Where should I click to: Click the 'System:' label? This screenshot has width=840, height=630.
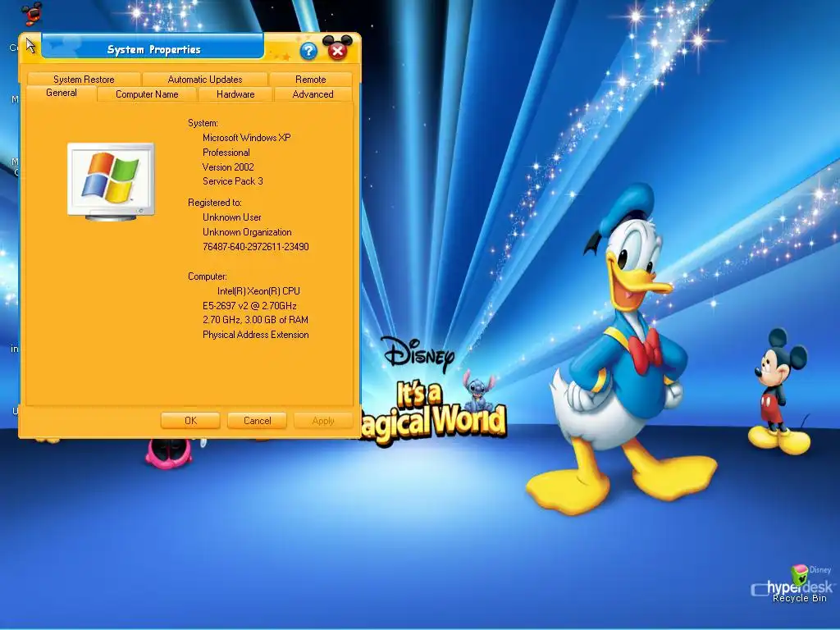click(203, 123)
